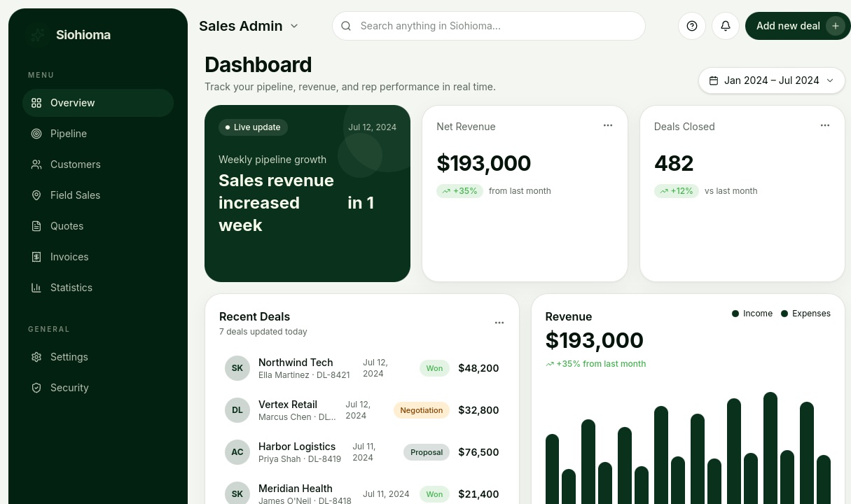Click the Search anything in Siohioma field
The width and height of the screenshot is (851, 504).
(489, 26)
